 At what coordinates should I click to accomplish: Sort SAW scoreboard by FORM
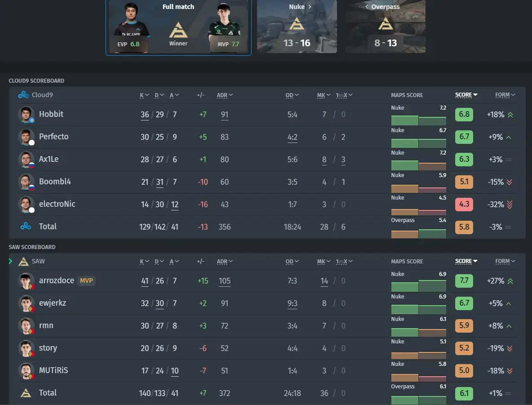[x=505, y=261]
